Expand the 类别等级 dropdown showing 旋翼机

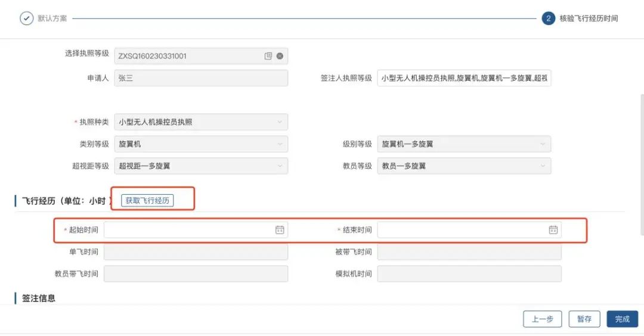[202, 144]
